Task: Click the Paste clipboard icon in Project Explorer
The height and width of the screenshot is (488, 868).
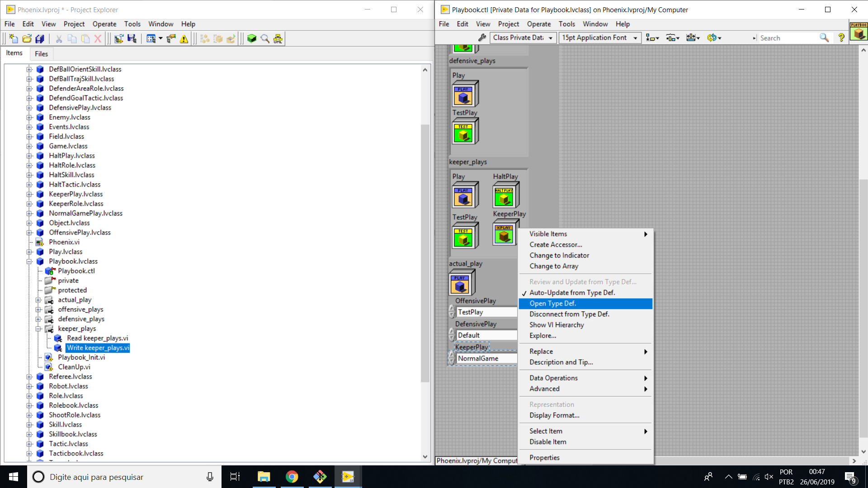Action: [x=85, y=39]
